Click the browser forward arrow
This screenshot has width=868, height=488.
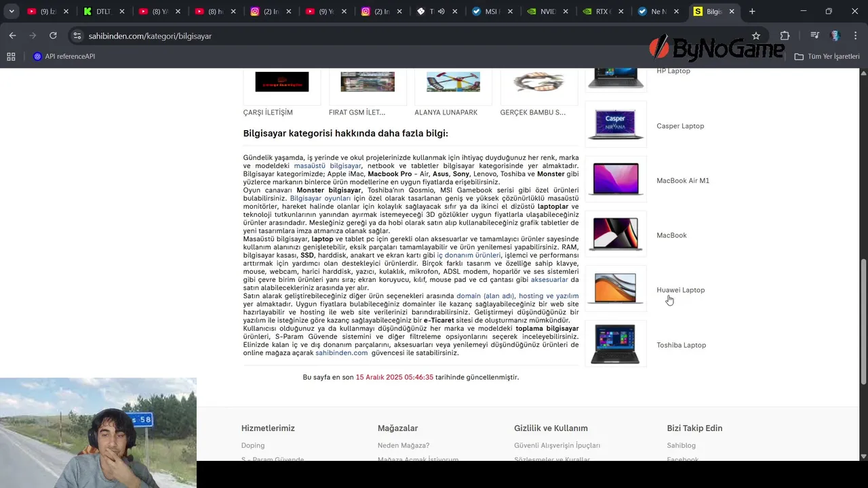point(33,36)
